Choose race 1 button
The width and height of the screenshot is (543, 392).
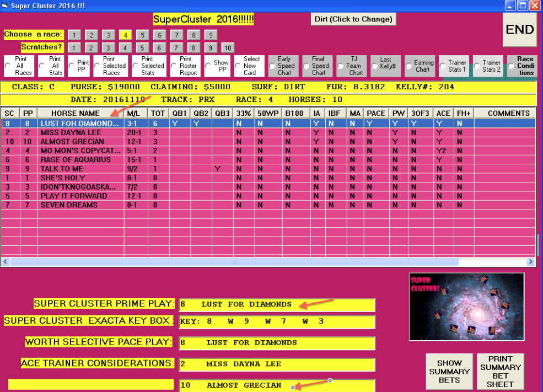pyautogui.click(x=74, y=35)
